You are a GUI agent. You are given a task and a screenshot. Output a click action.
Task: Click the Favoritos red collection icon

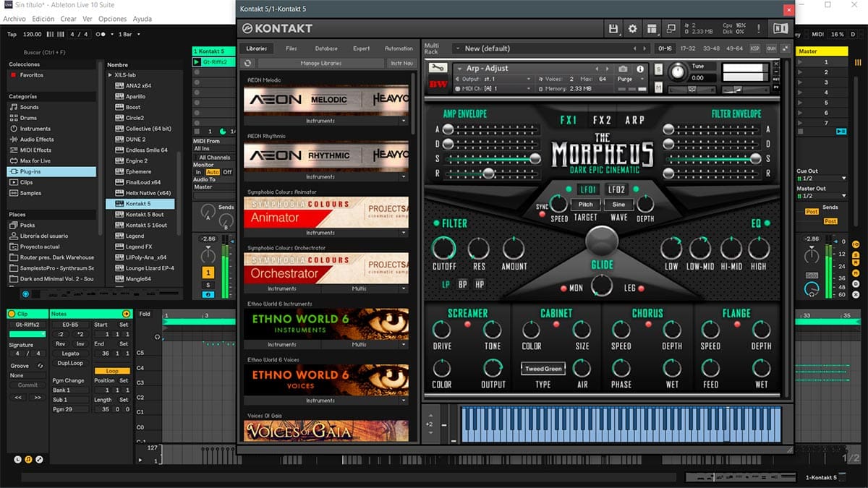point(13,75)
